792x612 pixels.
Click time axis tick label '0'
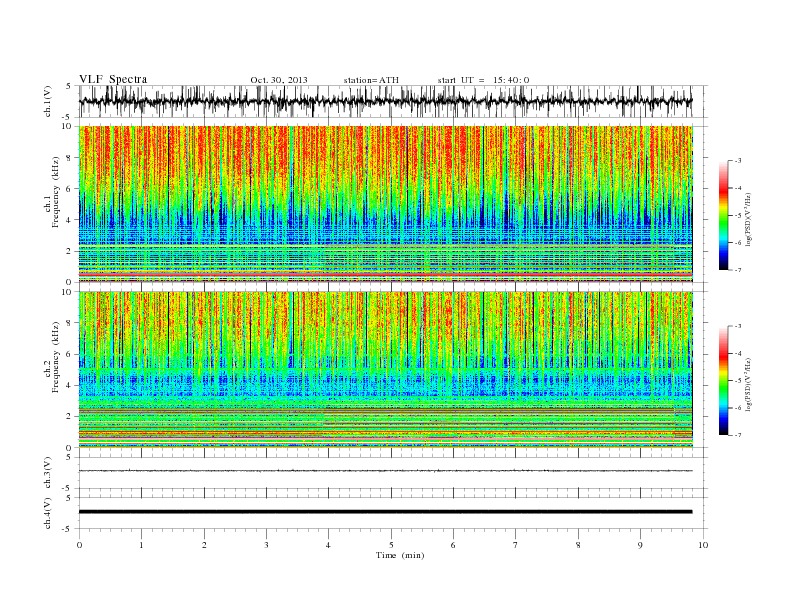tap(79, 545)
